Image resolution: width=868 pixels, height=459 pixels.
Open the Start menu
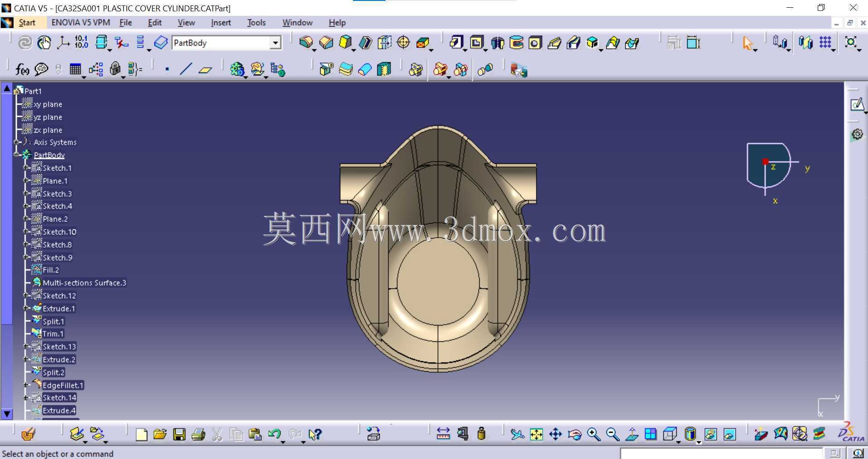(27, 23)
